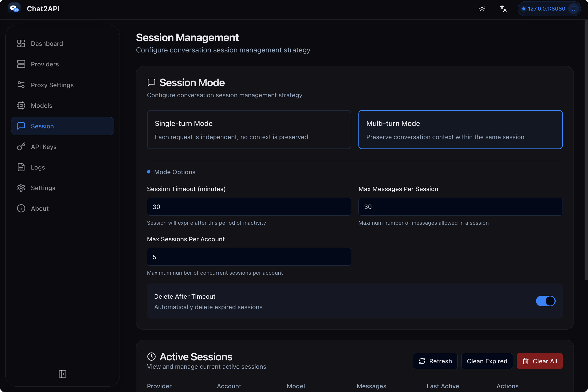Click the Providers server icon
This screenshot has height=392, width=588.
click(x=21, y=64)
